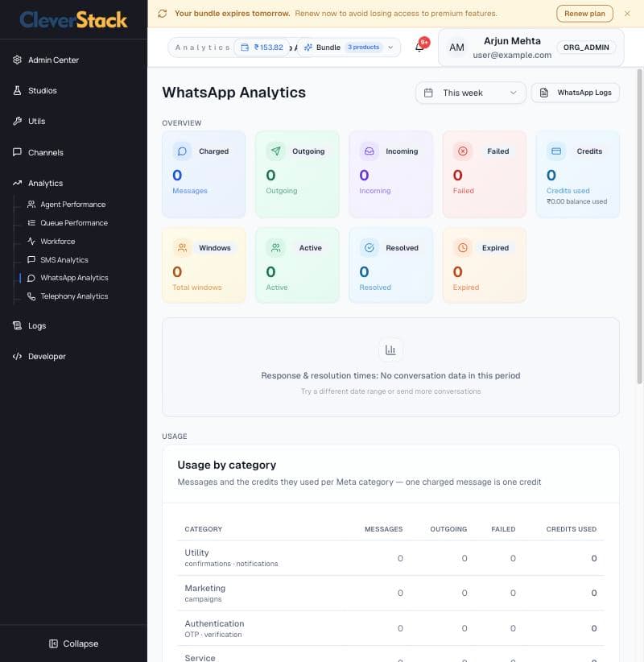Click the Credits card icon

point(556,151)
